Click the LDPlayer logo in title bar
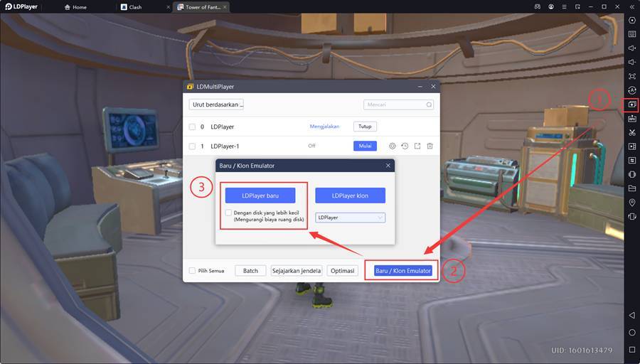The image size is (640, 364). pos(21,7)
